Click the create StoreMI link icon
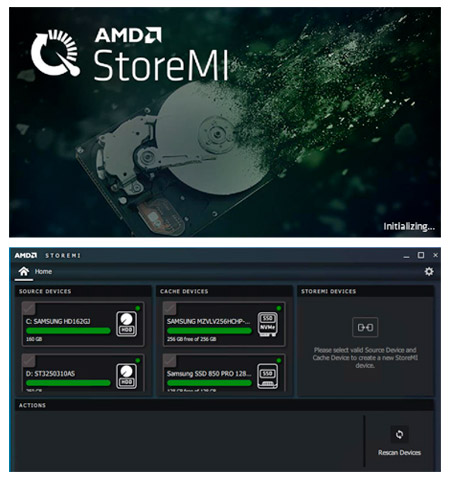 [x=365, y=327]
